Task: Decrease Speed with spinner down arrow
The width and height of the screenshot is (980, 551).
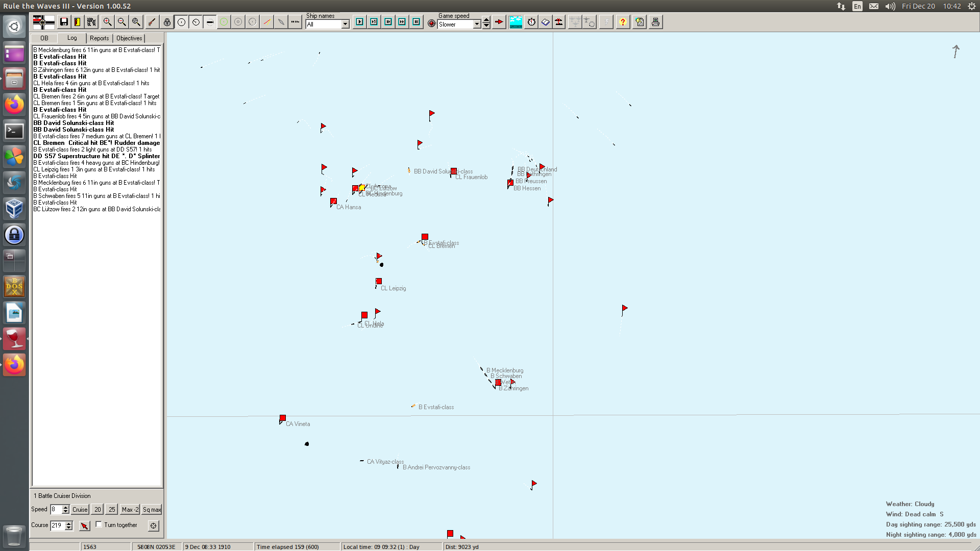Action: (x=65, y=512)
